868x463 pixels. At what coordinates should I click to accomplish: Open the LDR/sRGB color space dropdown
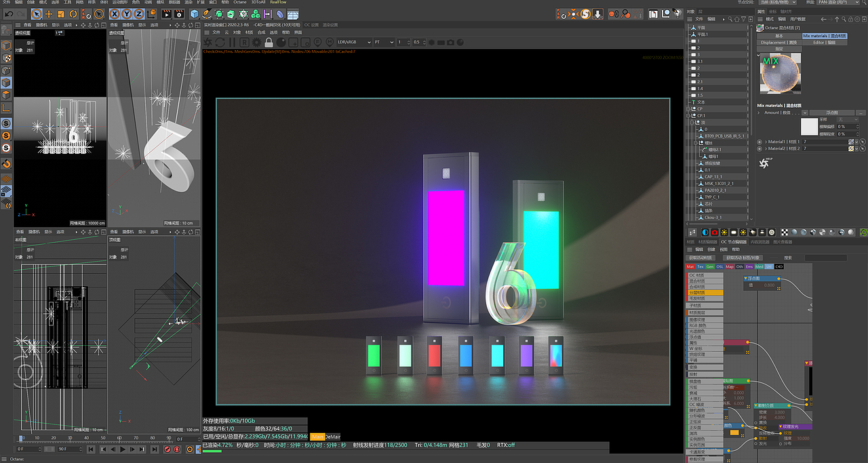(355, 42)
